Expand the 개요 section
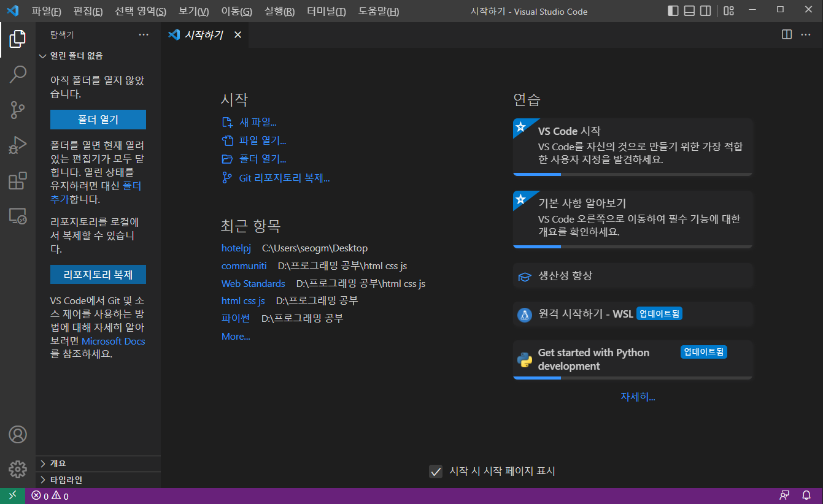 point(98,464)
